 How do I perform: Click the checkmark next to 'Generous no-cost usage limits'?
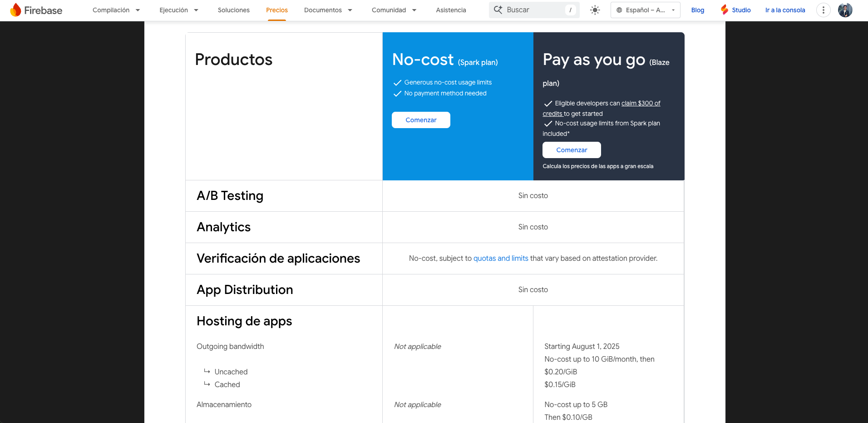point(398,83)
